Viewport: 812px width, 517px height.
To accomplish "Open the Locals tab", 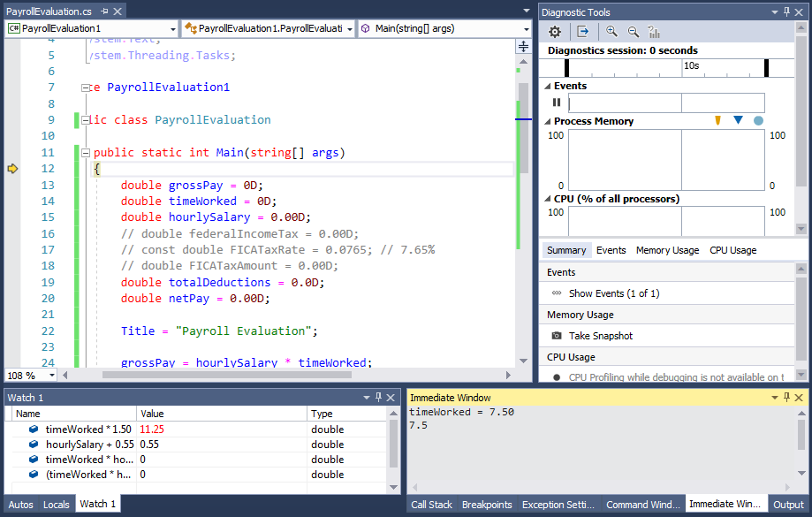I will point(56,505).
